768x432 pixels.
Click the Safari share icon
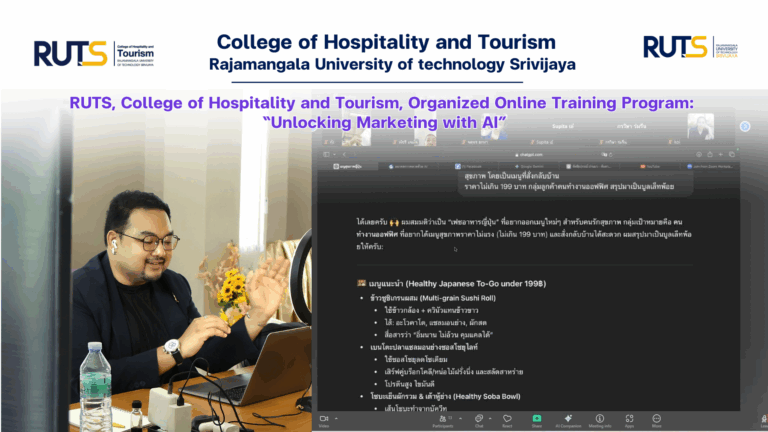click(710, 154)
